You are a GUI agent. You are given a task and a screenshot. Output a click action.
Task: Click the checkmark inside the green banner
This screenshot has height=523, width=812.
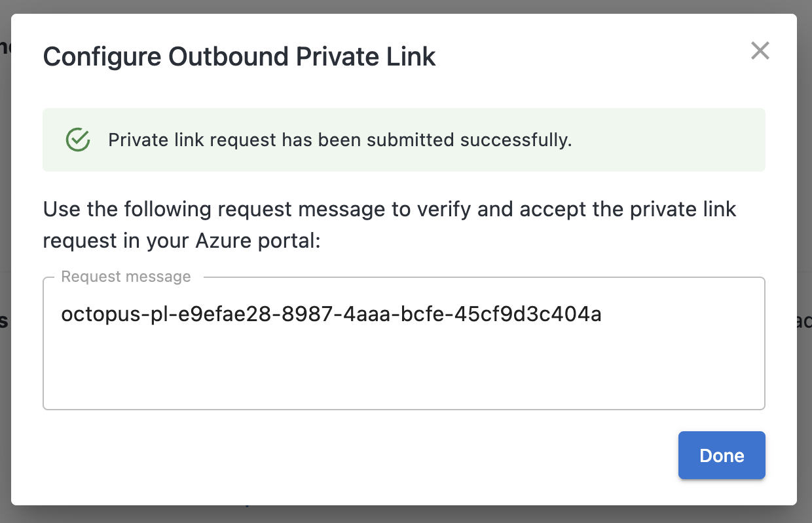(x=77, y=140)
